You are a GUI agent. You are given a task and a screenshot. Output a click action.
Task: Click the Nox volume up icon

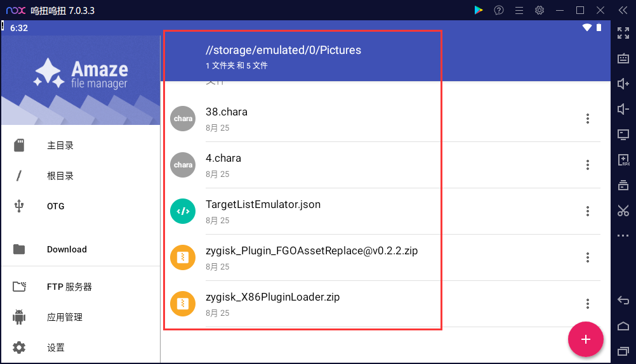point(623,84)
